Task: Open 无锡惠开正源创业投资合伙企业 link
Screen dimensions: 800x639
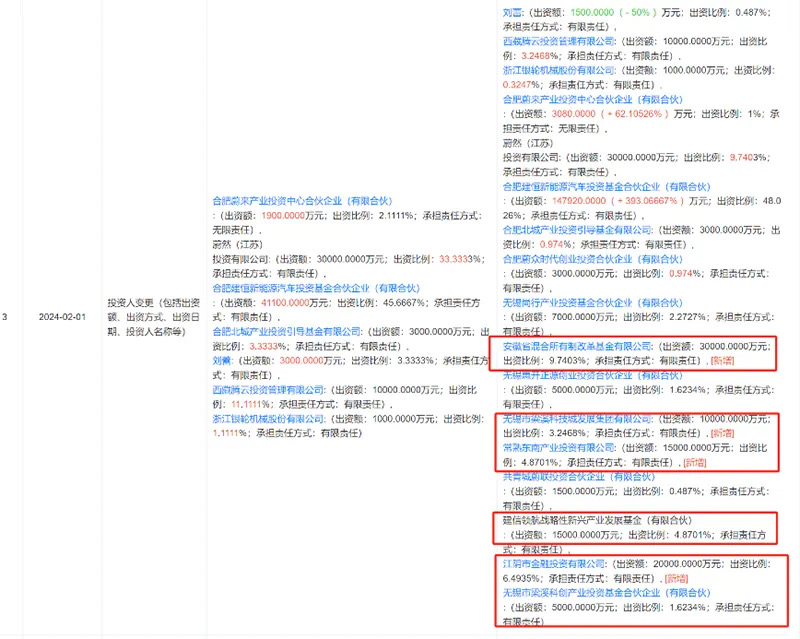Action: [x=592, y=376]
